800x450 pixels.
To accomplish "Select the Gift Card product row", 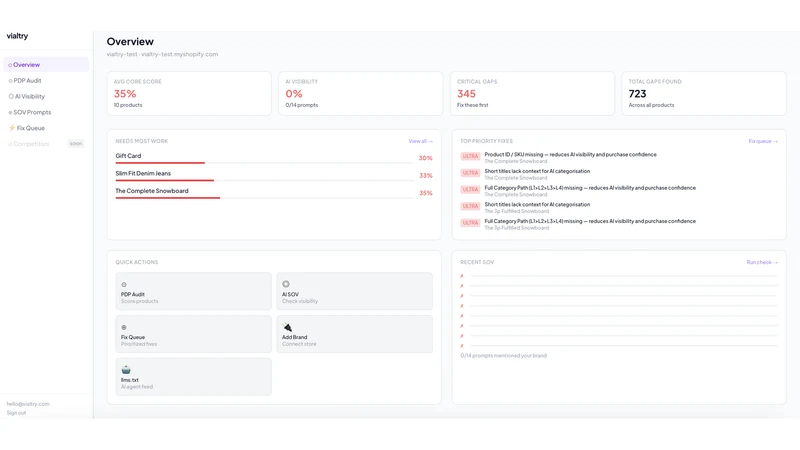I will click(274, 158).
